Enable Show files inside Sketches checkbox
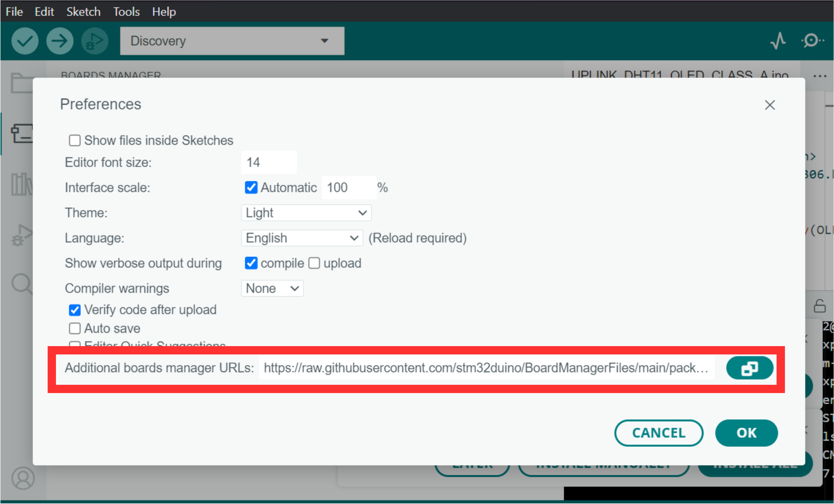834x504 pixels. tap(74, 140)
